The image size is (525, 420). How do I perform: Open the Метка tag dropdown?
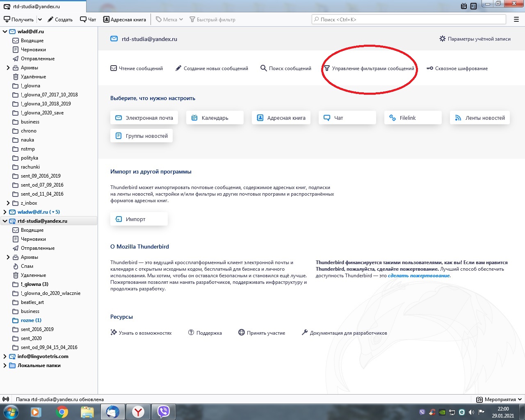tap(169, 19)
